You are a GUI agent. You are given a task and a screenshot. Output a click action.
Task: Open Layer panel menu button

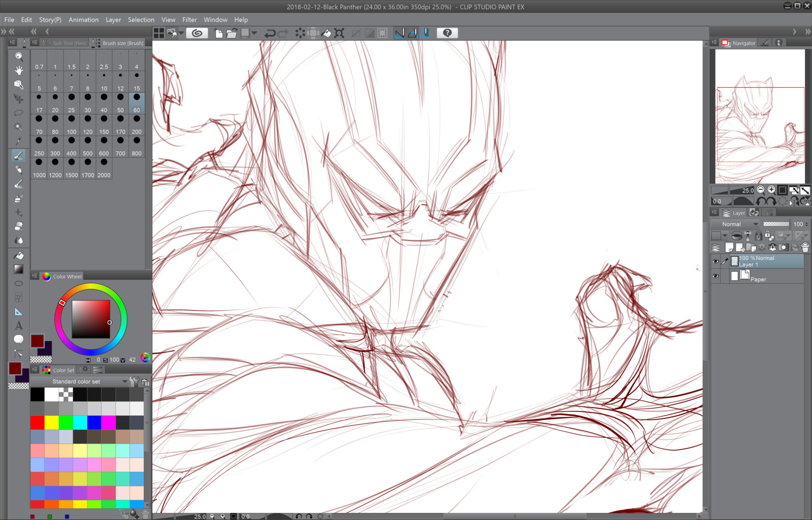(x=715, y=213)
